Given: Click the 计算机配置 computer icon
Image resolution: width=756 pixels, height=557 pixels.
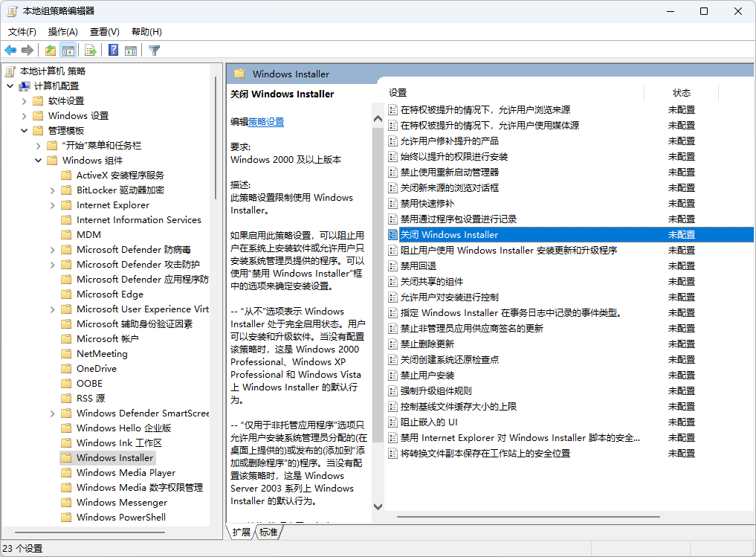Looking at the screenshot, I should coord(25,86).
